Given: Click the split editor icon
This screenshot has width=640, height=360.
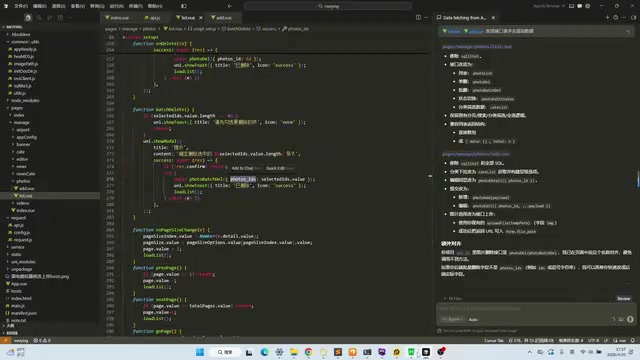Looking at the screenshot, I should [x=418, y=17].
